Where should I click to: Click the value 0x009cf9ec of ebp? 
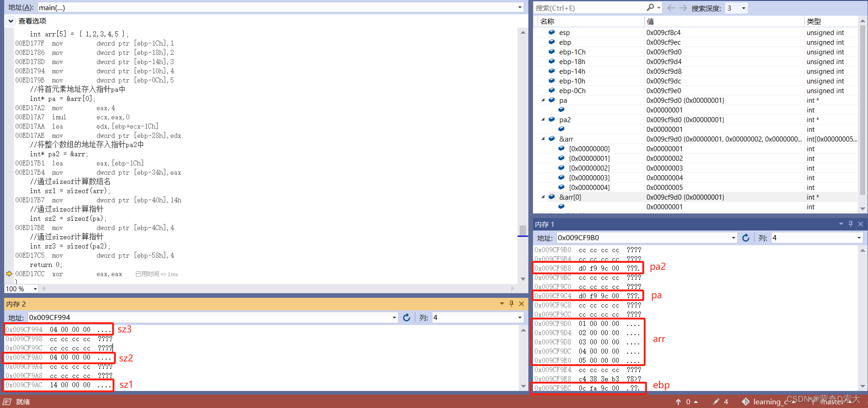click(663, 42)
